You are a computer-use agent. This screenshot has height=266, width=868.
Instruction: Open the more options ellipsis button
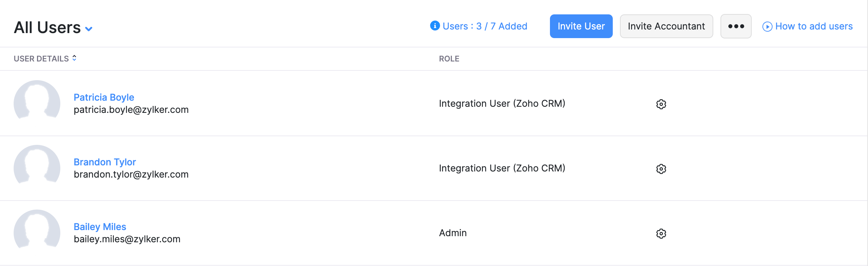[x=736, y=26]
